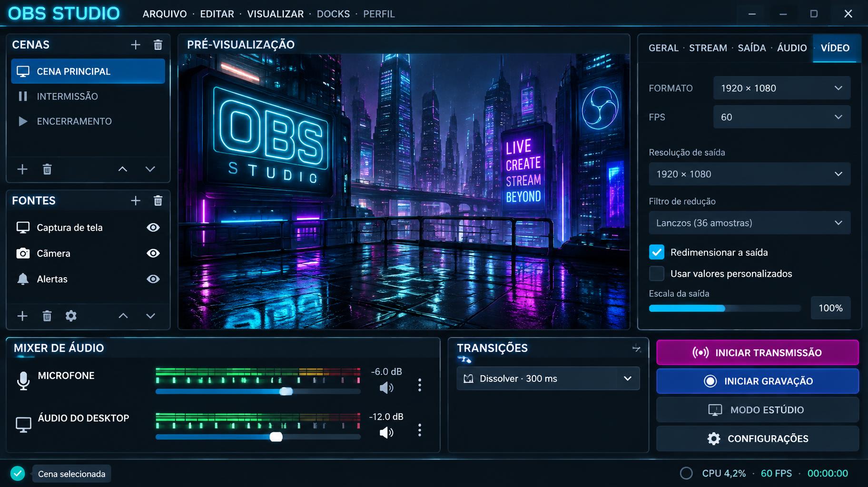Click the Câmera camera icon
Screen dimensions: 868x487
[23, 253]
